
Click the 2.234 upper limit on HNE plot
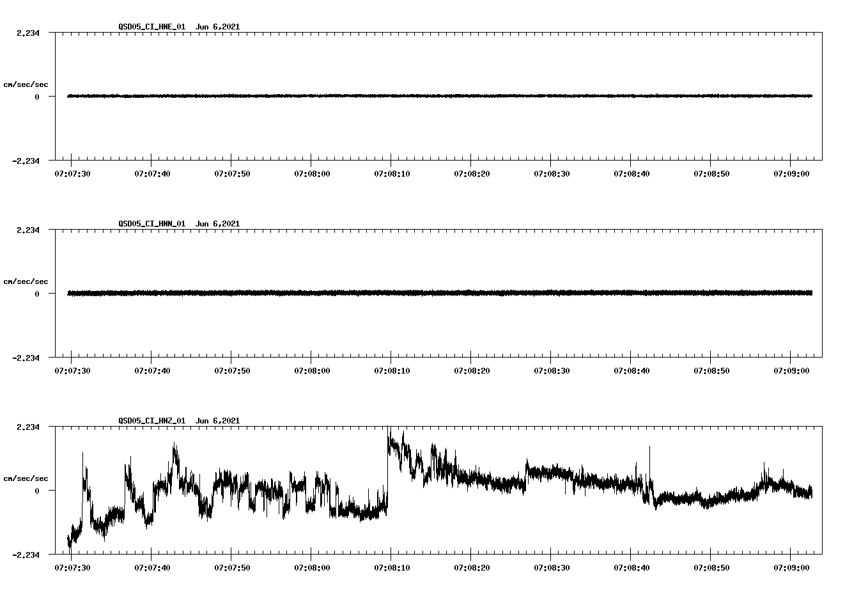click(27, 33)
